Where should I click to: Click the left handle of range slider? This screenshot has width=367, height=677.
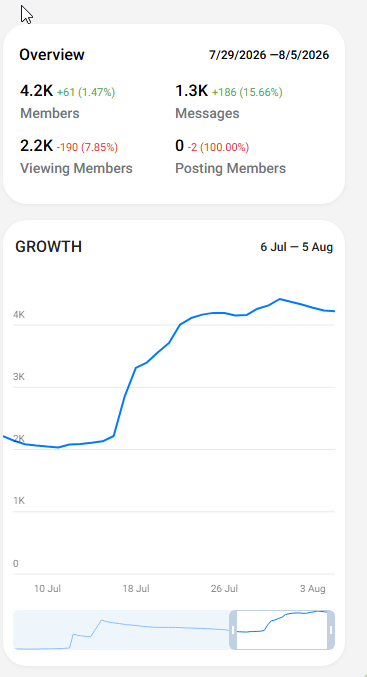pos(233,630)
